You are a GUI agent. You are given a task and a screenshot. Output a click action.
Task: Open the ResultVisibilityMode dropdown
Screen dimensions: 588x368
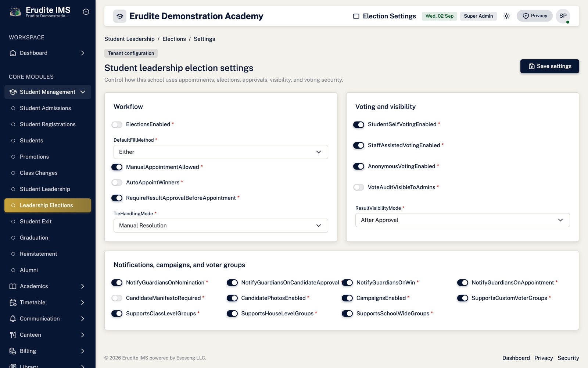coord(463,220)
